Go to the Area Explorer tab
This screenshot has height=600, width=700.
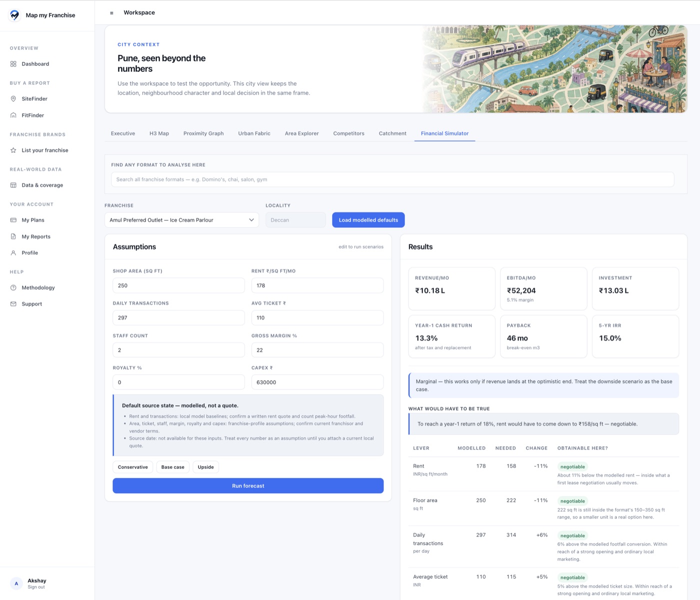tap(301, 133)
